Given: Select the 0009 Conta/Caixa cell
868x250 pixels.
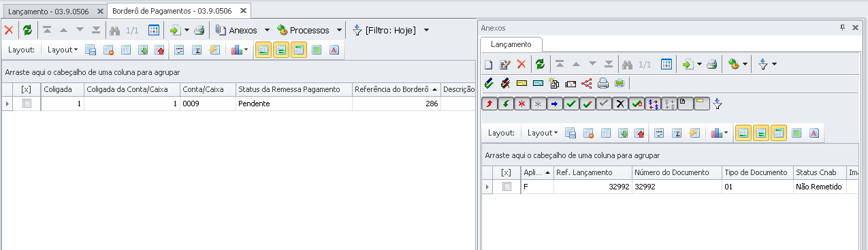Looking at the screenshot, I should [x=208, y=104].
